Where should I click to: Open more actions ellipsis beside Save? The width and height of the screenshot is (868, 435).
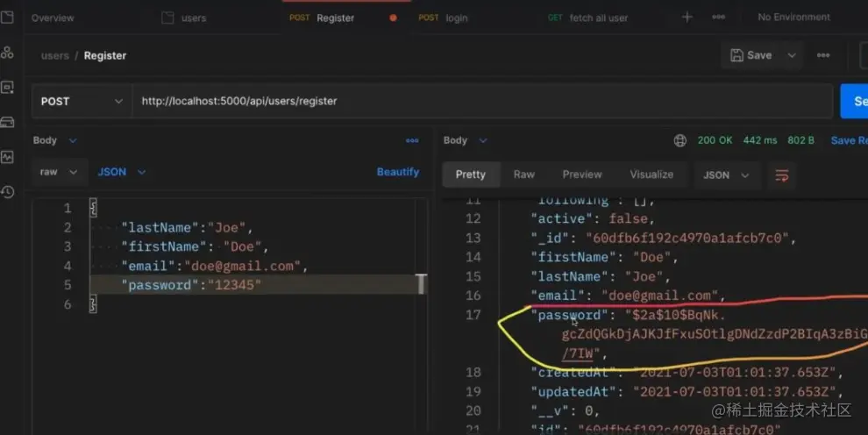click(823, 55)
